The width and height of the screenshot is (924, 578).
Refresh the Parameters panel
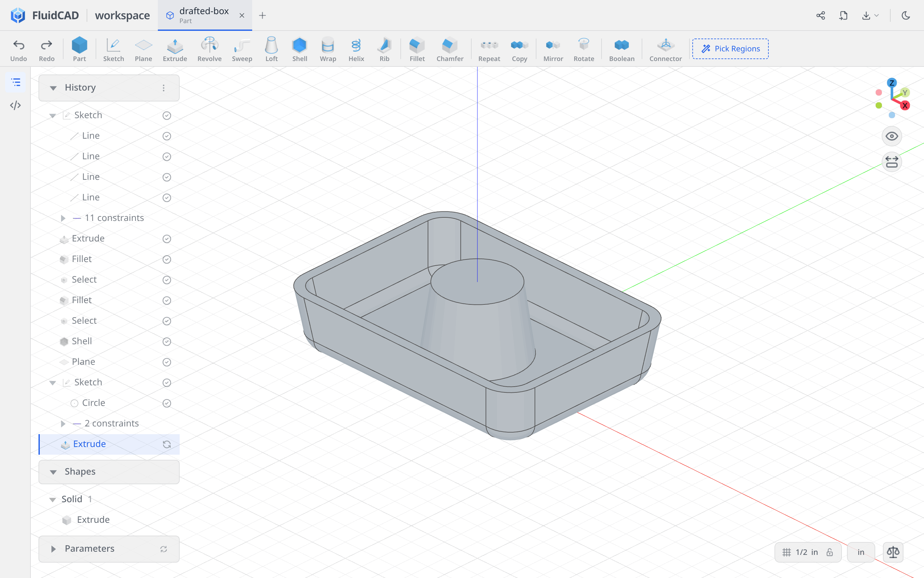[x=163, y=549]
